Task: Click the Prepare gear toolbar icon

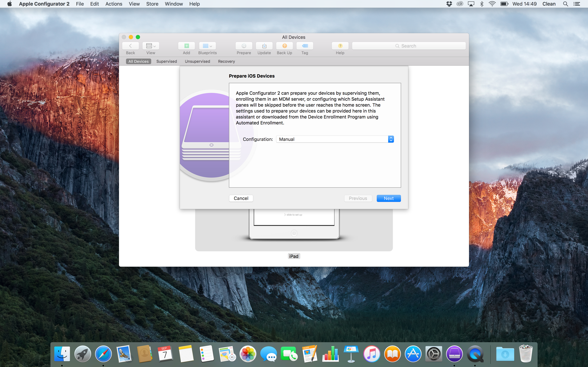Action: pos(244,46)
